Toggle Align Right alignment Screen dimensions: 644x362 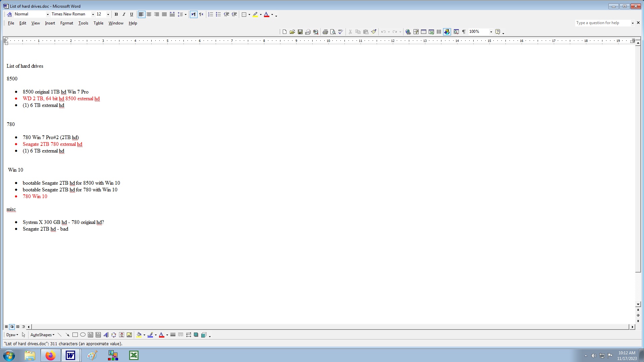click(157, 14)
